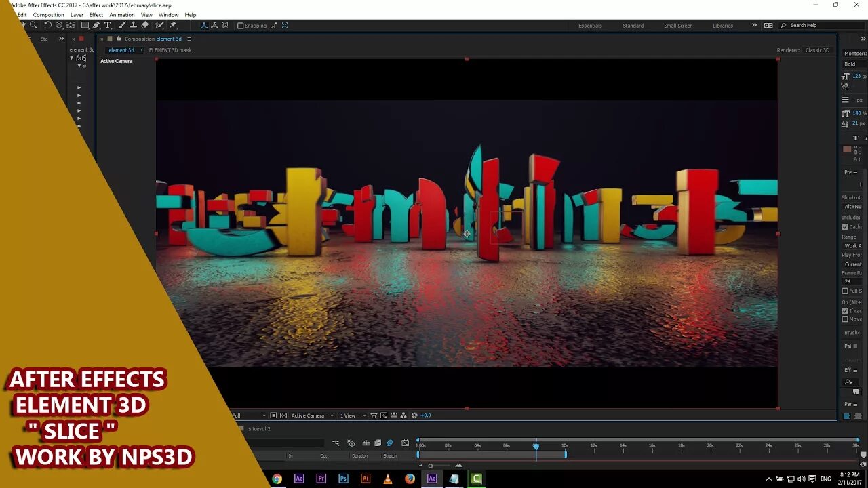The height and width of the screenshot is (488, 868).
Task: Enable the Snapping checkbox
Action: point(241,26)
